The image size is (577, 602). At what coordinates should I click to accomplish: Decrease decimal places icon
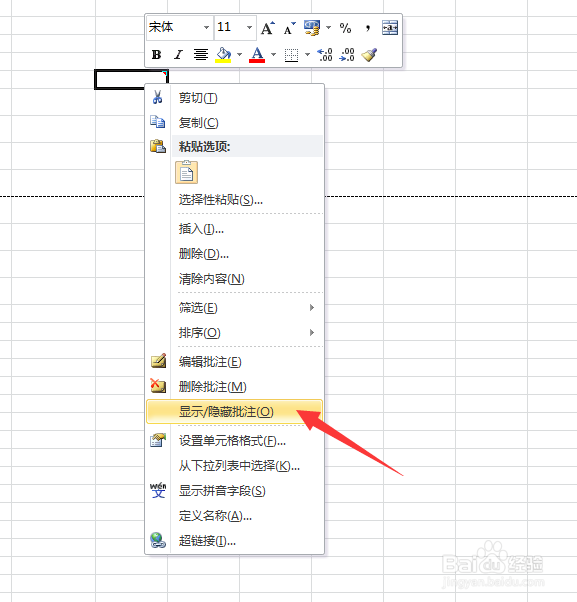(347, 55)
